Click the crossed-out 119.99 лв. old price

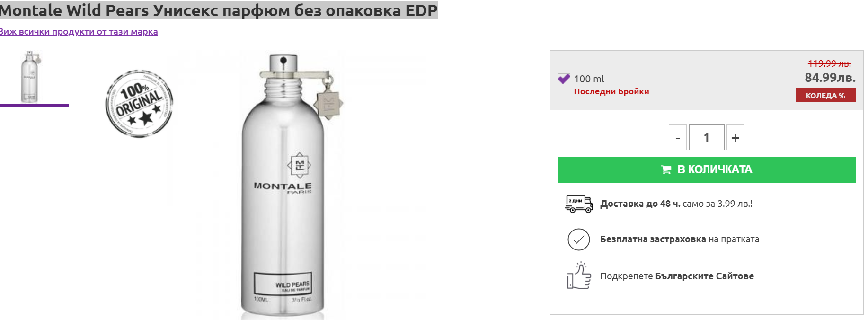tap(829, 63)
